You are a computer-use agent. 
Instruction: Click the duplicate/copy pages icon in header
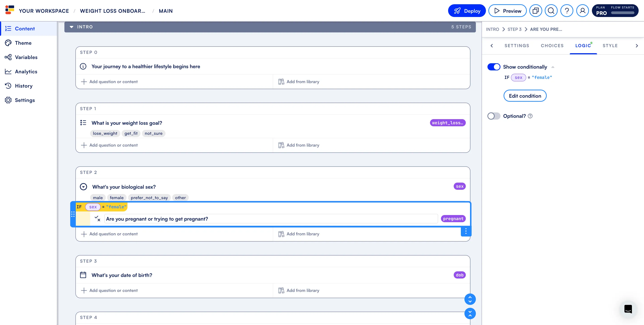pos(536,11)
